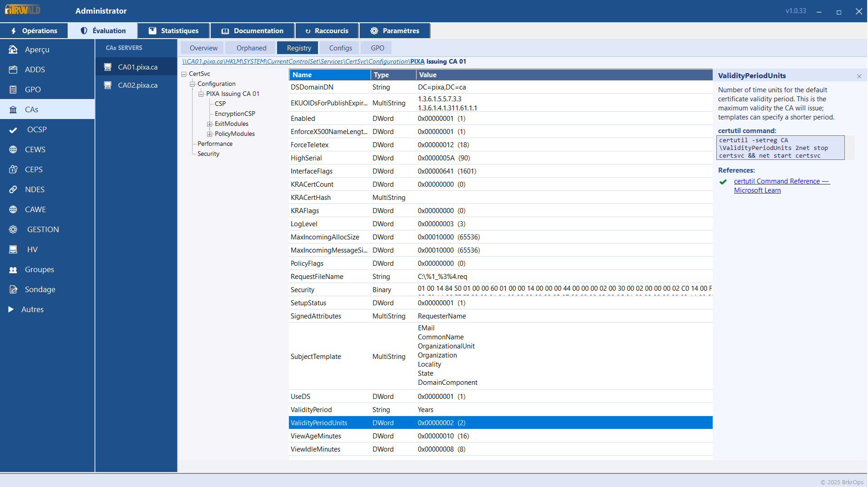The image size is (868, 487).
Task: Click the CA01.pixa.ca server icon
Action: tap(108, 67)
